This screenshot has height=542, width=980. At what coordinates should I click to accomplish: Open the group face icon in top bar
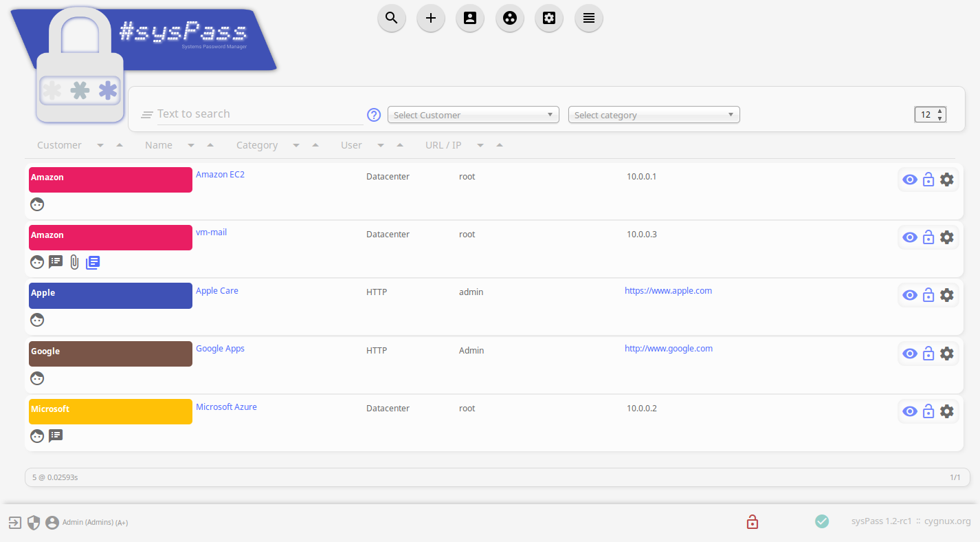510,19
